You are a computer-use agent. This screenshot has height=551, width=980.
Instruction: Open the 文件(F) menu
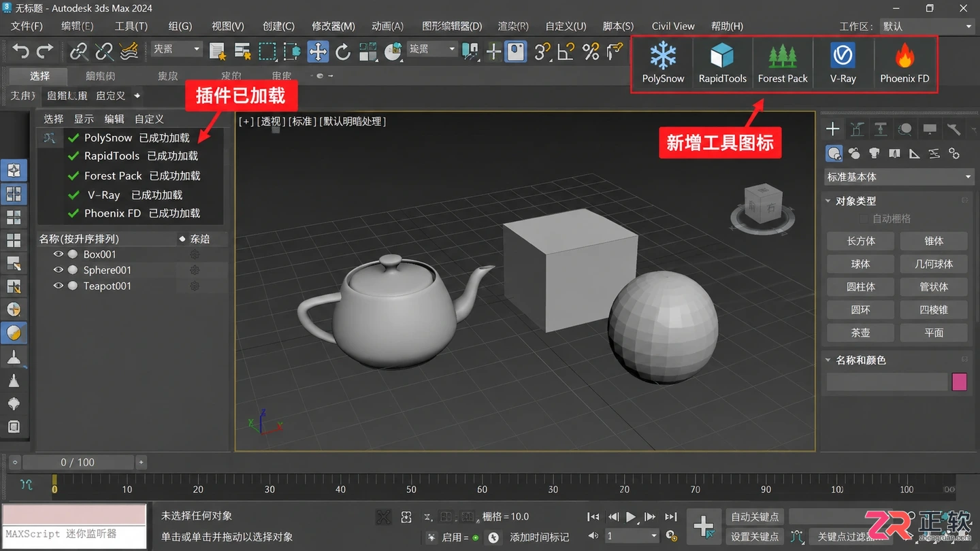[x=27, y=26]
